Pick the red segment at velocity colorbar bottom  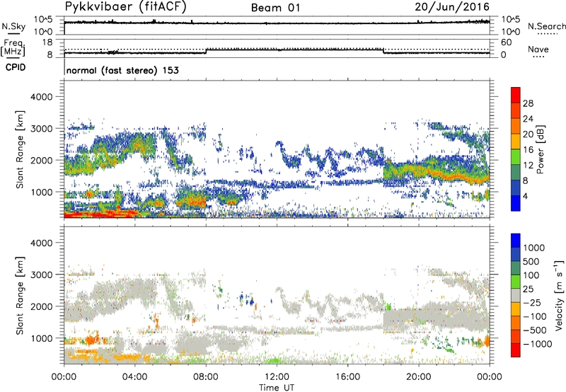pos(516,350)
